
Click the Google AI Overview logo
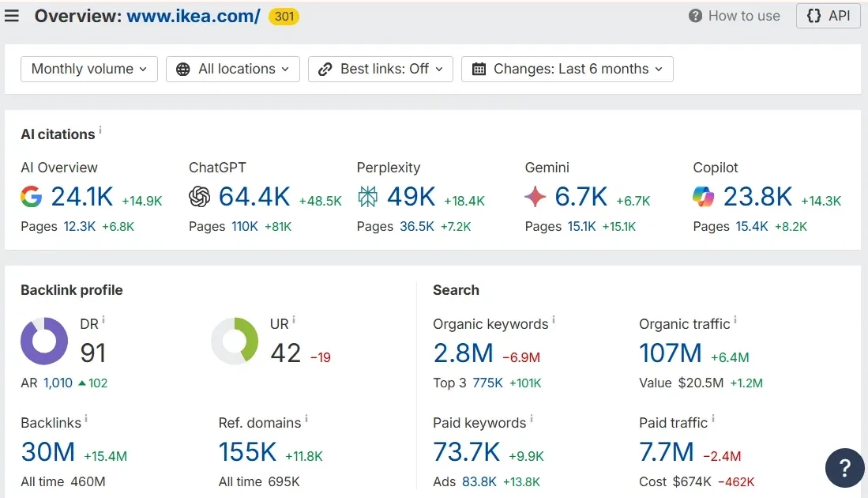[32, 197]
